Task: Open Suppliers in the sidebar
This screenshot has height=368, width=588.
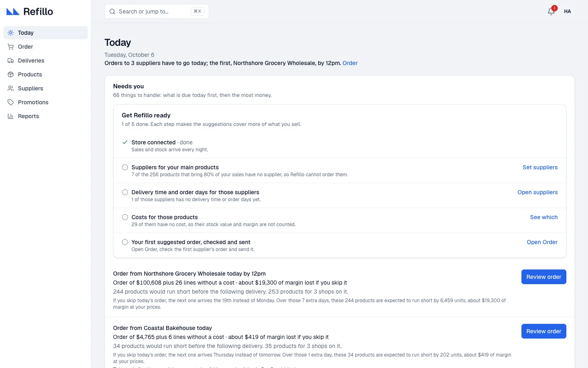Action: 45,88
